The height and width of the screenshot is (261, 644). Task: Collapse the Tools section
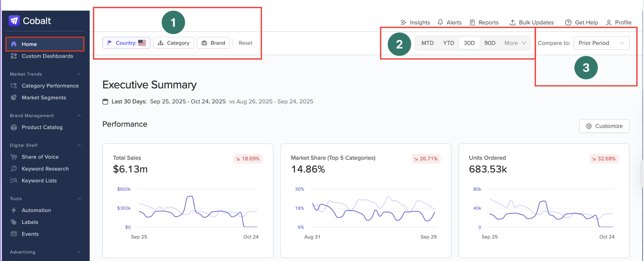click(79, 199)
